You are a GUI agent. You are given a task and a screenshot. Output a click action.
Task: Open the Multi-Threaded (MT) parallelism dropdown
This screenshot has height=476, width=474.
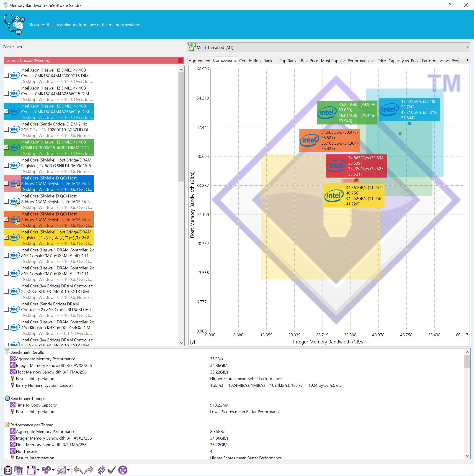[328, 47]
